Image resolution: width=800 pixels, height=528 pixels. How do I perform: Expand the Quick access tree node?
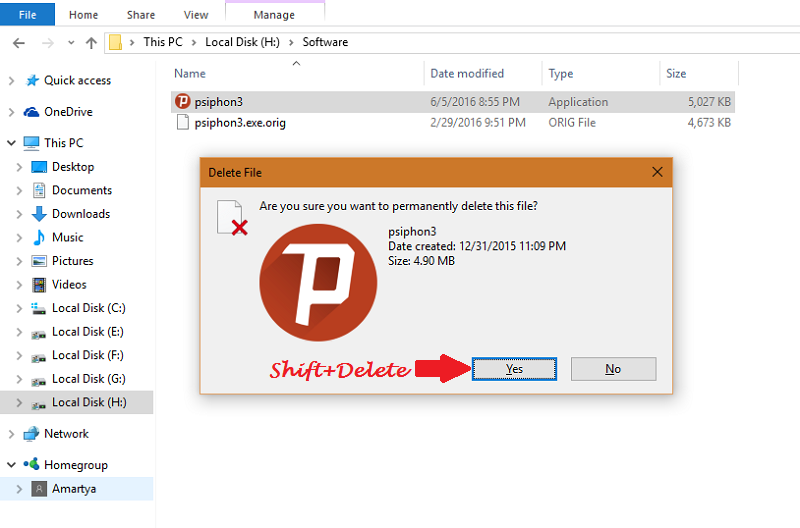[11, 81]
